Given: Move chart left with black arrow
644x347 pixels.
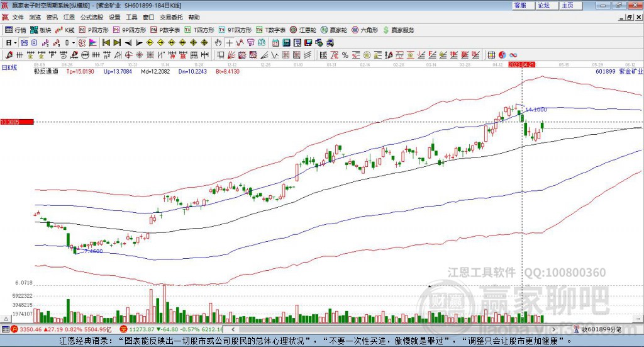Looking at the screenshot, I should point(128,43).
